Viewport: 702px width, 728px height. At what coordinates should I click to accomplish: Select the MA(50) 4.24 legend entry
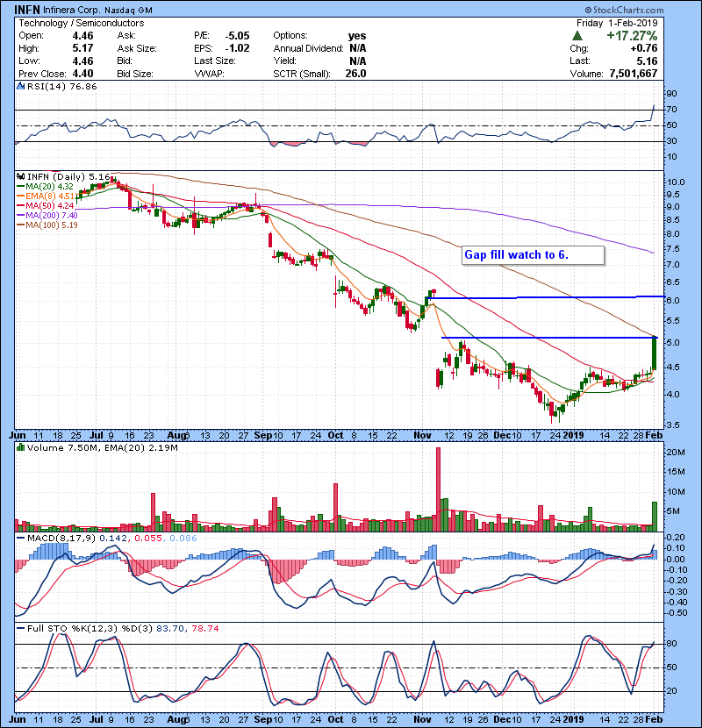[45, 205]
